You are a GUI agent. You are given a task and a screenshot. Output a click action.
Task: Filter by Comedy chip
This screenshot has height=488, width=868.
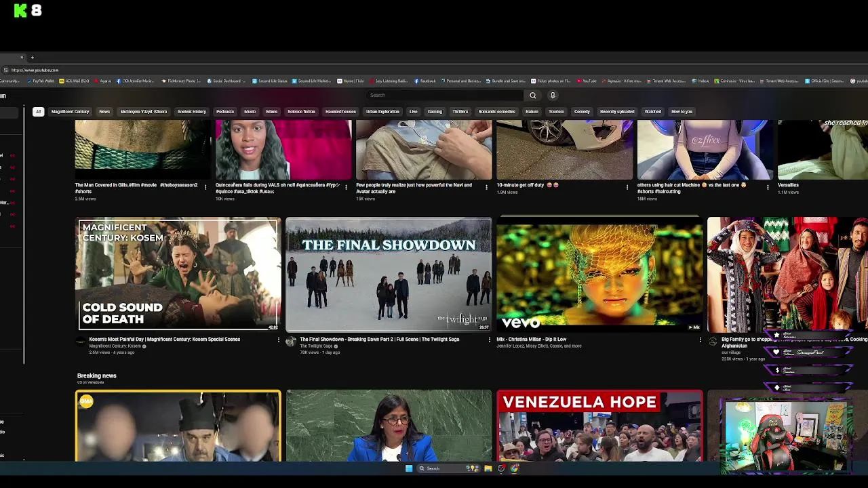tap(582, 112)
